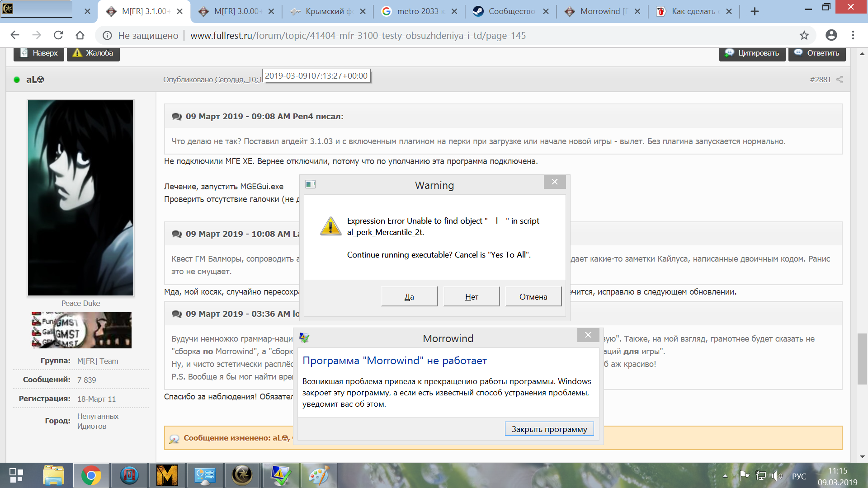Click the Опубликовано Сегодня timestamp
The width and height of the screenshot is (868, 488).
212,80
